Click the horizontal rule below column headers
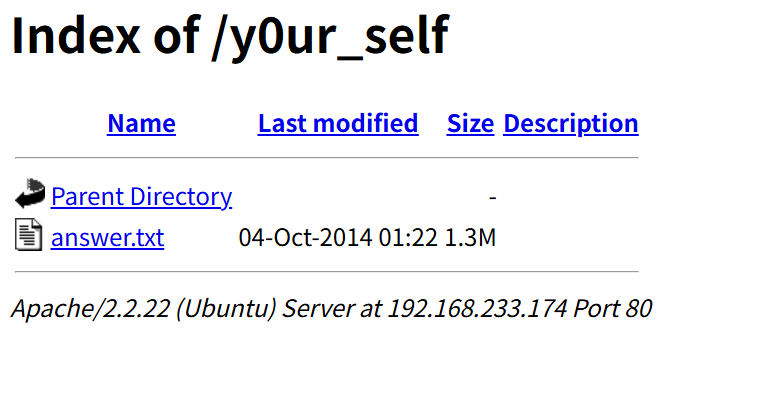The width and height of the screenshot is (758, 398). 327,158
